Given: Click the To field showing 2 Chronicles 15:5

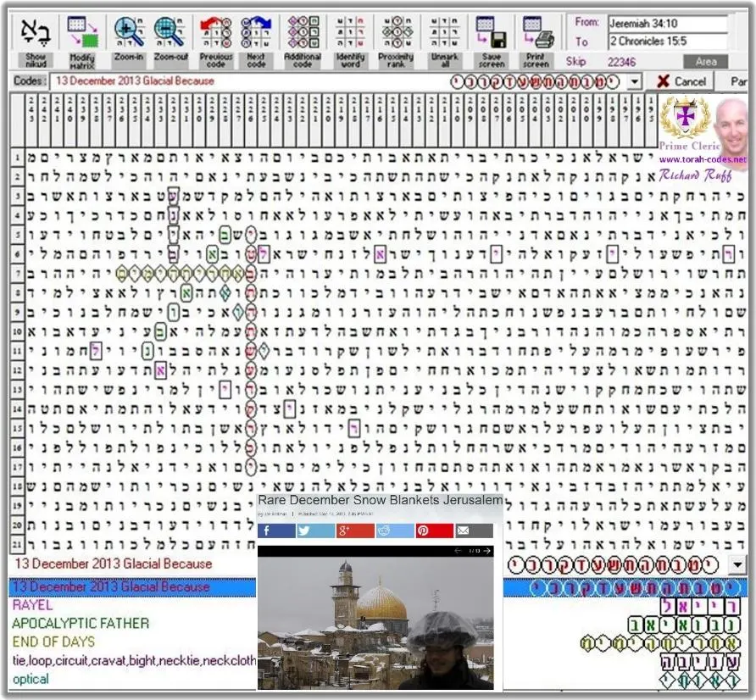Looking at the screenshot, I should 668,41.
